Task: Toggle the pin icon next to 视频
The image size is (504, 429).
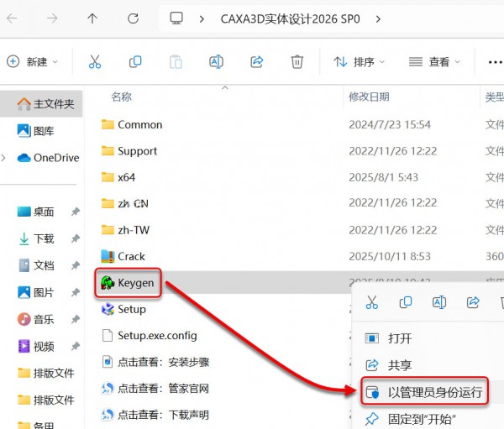Action: 76,346
